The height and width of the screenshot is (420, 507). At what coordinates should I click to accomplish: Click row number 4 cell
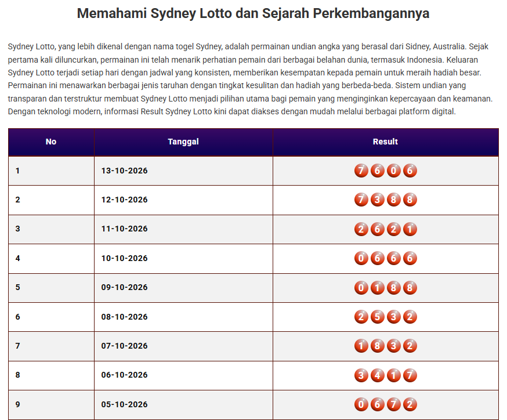pyautogui.click(x=51, y=258)
